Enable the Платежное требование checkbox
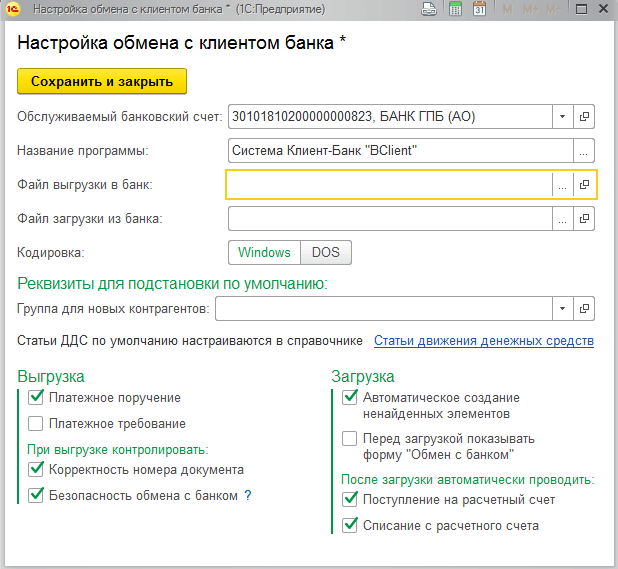This screenshot has width=618, height=569. (36, 423)
